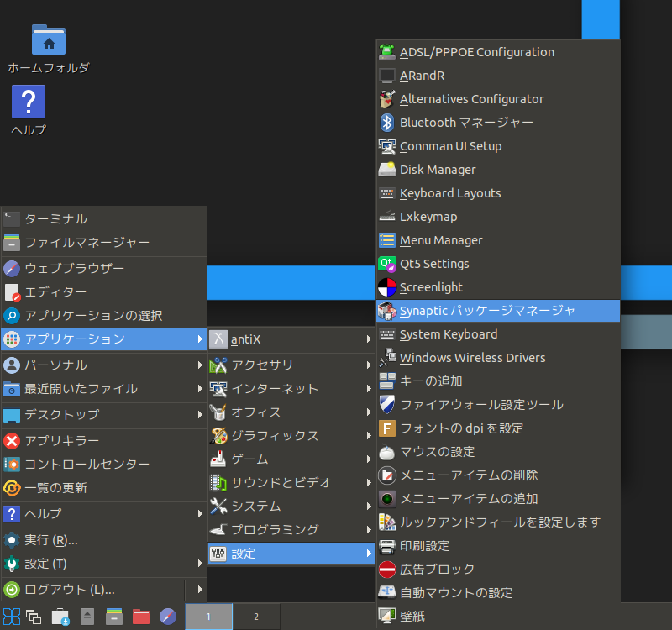Screen dimensions: 672x630
Task: Click the 印刷設定 printer icon
Action: [387, 545]
